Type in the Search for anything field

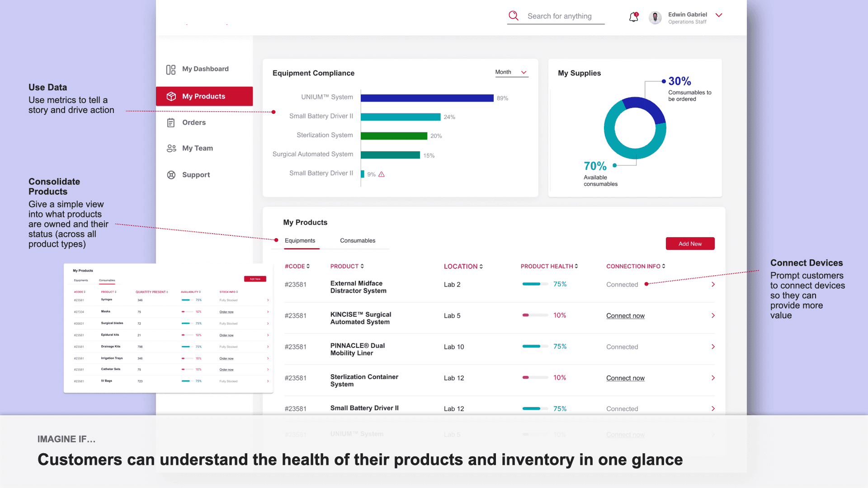(x=560, y=16)
